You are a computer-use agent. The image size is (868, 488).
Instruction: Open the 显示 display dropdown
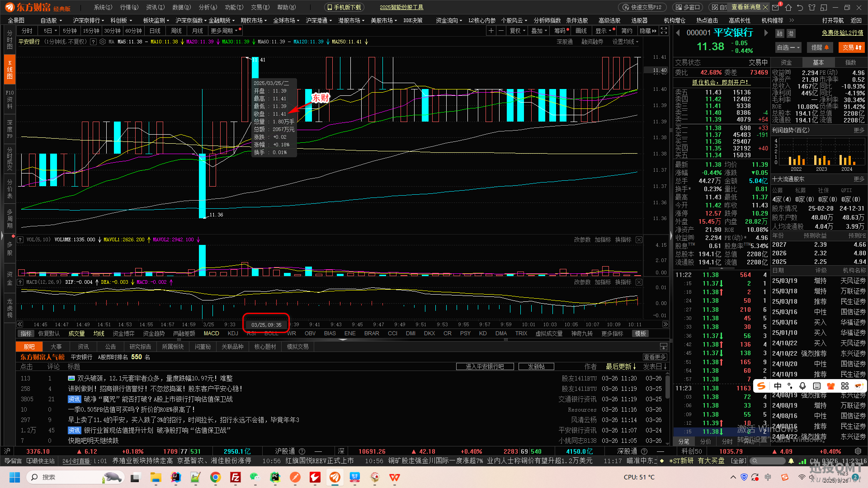point(604,31)
